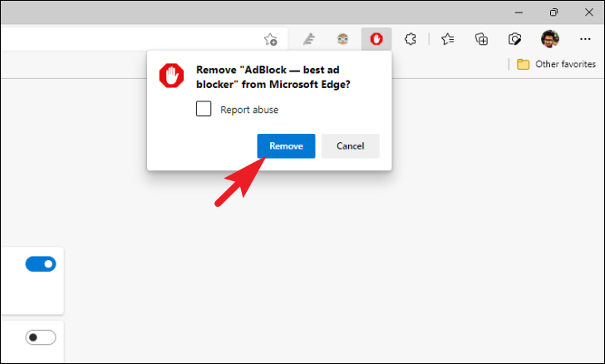Click the 'Report abuse' label text
This screenshot has width=605, height=364.
(249, 110)
